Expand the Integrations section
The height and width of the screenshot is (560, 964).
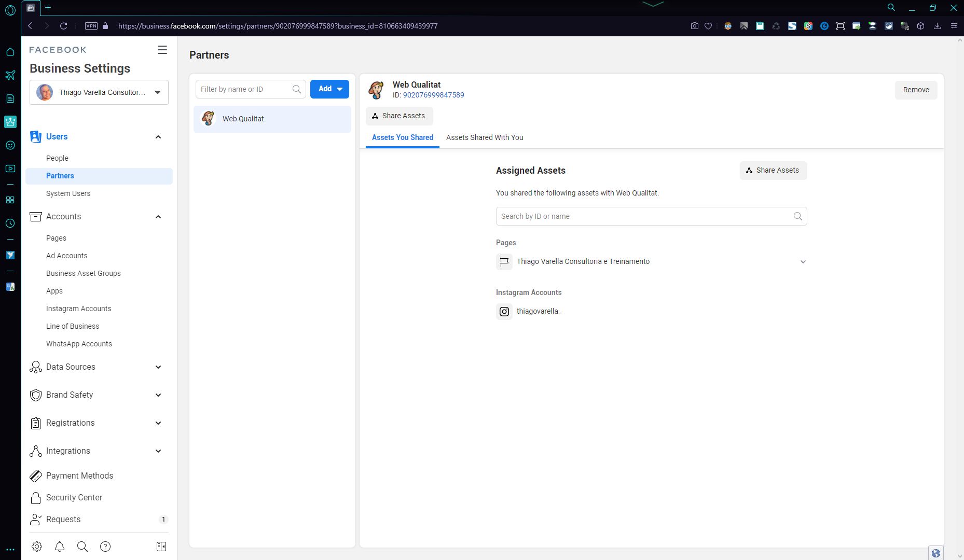pyautogui.click(x=158, y=451)
